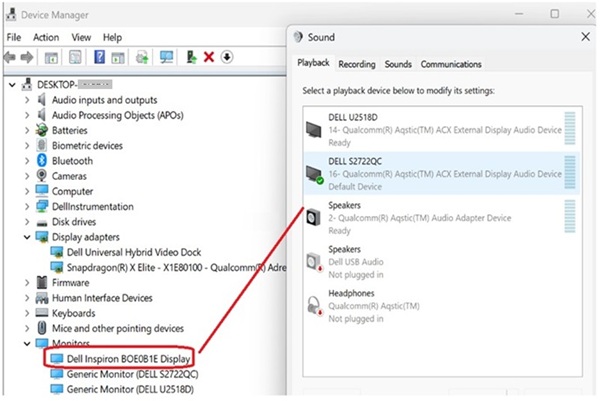Click the Dell USB Audio Speakers icon
The height and width of the screenshot is (401, 600).
315,262
